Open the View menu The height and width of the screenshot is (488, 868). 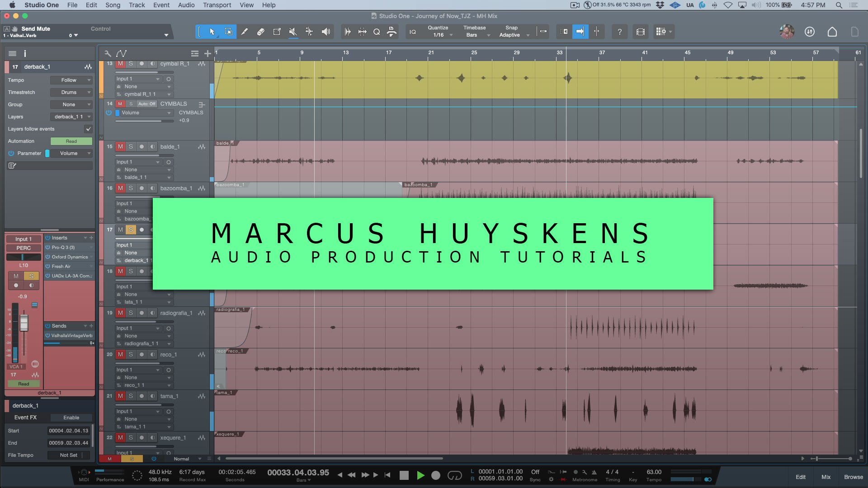coord(246,5)
